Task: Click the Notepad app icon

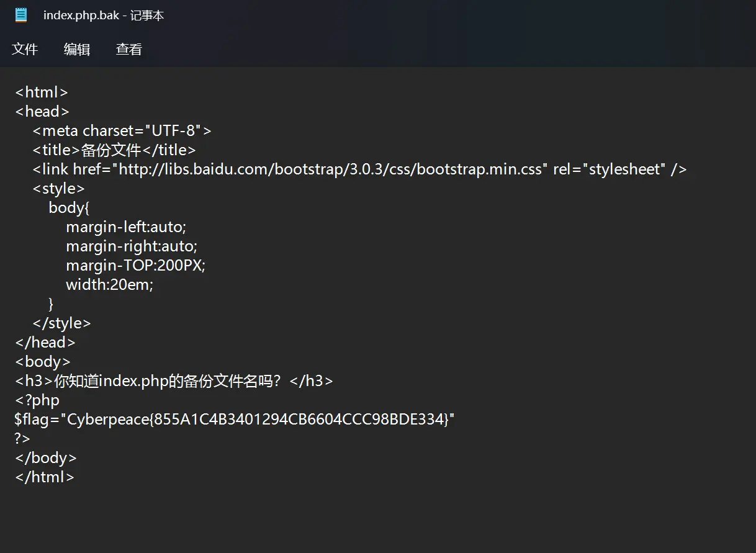Action: pos(22,16)
